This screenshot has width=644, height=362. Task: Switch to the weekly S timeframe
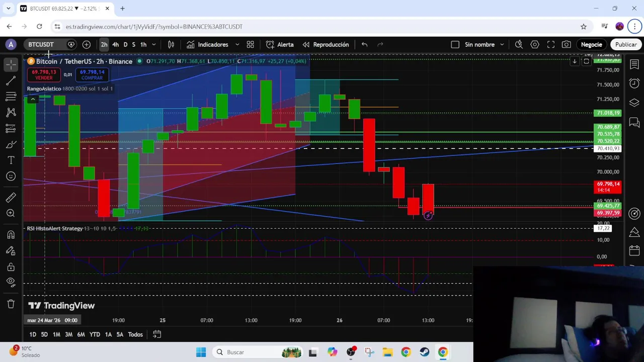click(x=133, y=45)
